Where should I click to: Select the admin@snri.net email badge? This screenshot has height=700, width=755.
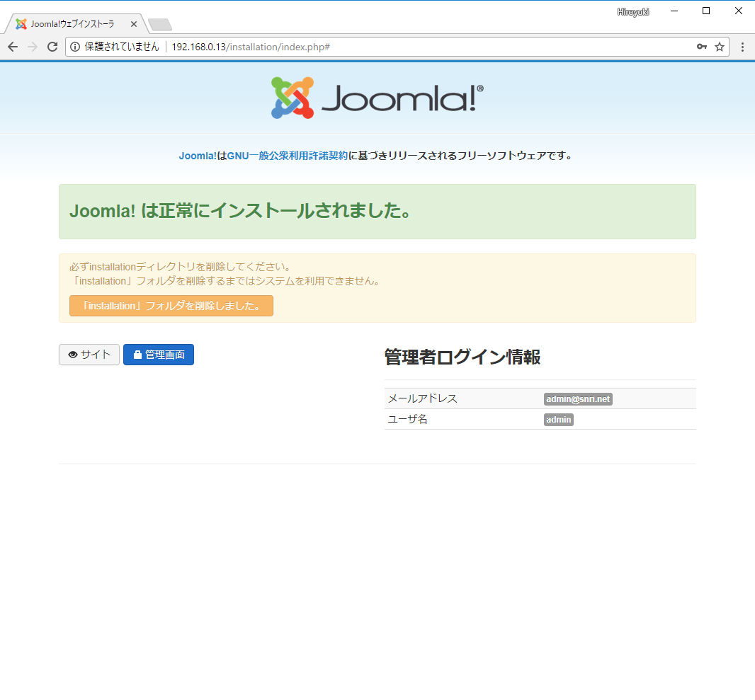[578, 398]
